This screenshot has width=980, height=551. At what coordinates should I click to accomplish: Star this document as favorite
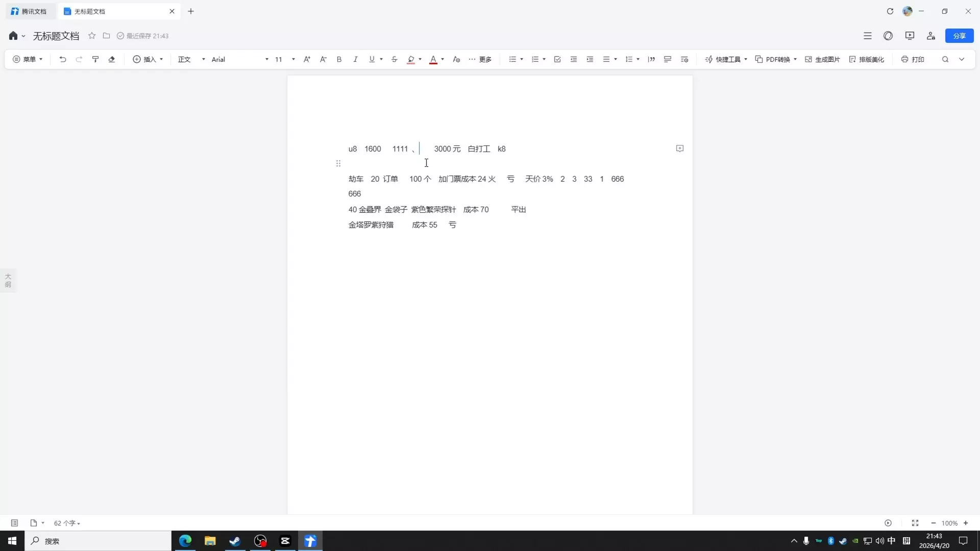[x=92, y=36]
